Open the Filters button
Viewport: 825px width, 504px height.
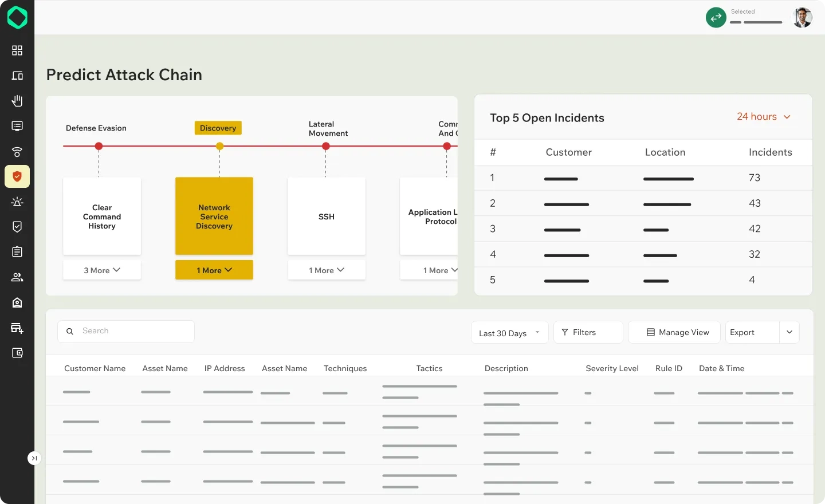[588, 333]
